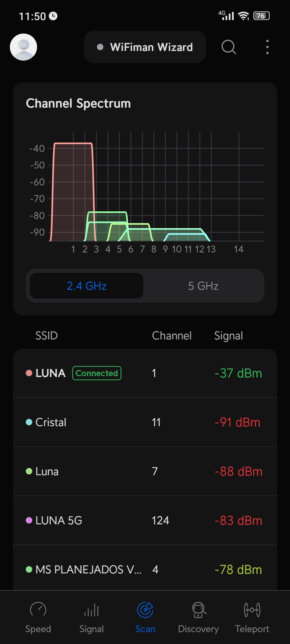Open the three-dot overflow menu
The height and width of the screenshot is (644, 290).
point(267,47)
